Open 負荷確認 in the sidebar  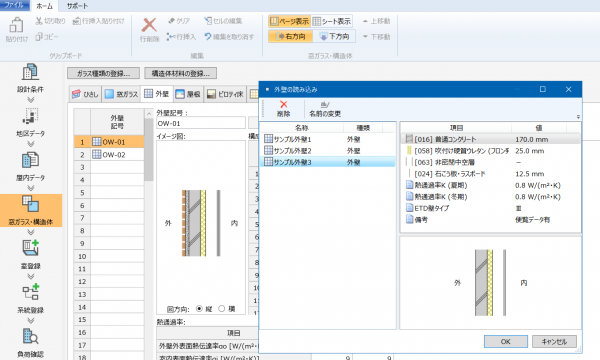[x=30, y=343]
